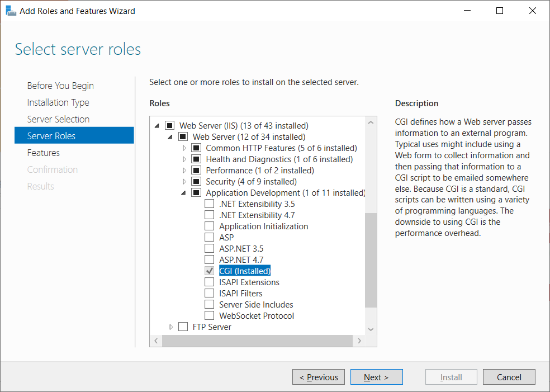This screenshot has height=392, width=550.
Task: Open the Before You Begin page
Action: point(60,86)
